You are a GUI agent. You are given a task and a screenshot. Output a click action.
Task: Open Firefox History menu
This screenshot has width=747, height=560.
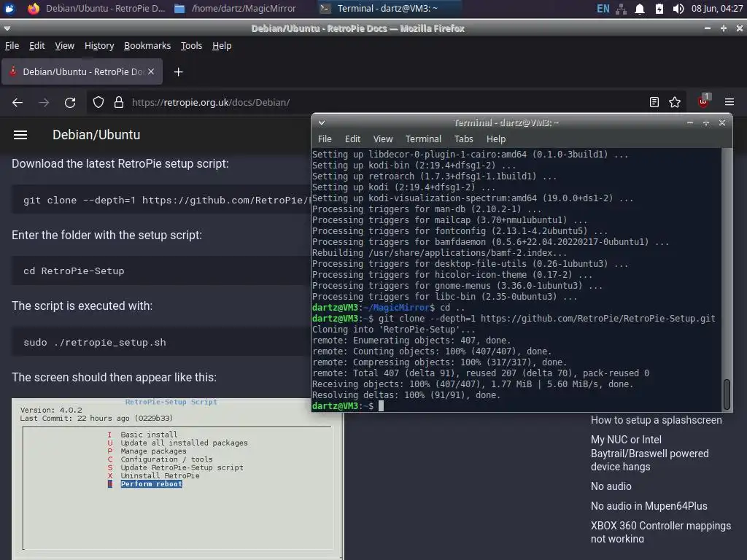point(99,46)
